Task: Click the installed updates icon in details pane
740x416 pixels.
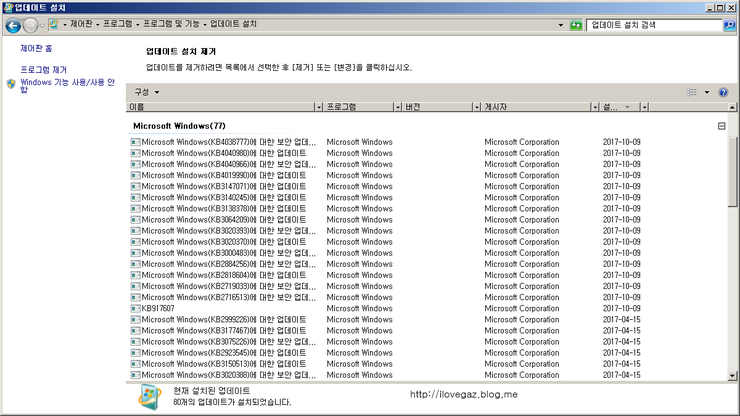Action: (x=150, y=396)
